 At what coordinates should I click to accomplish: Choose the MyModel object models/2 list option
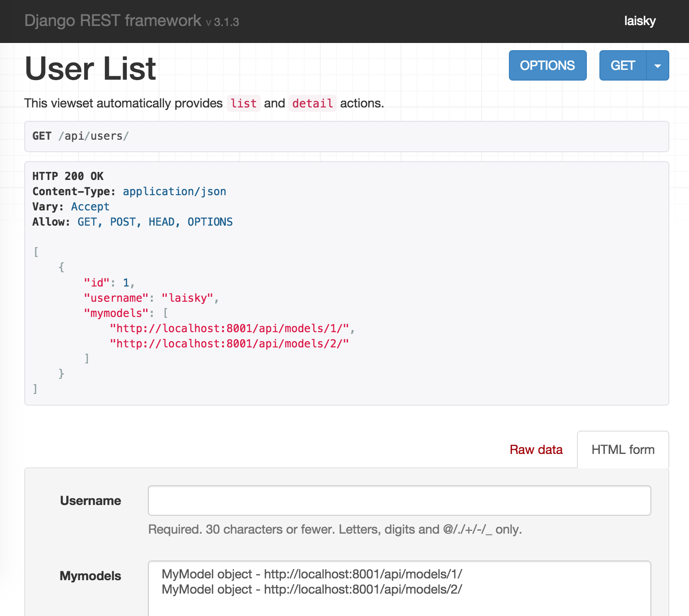(x=312, y=589)
